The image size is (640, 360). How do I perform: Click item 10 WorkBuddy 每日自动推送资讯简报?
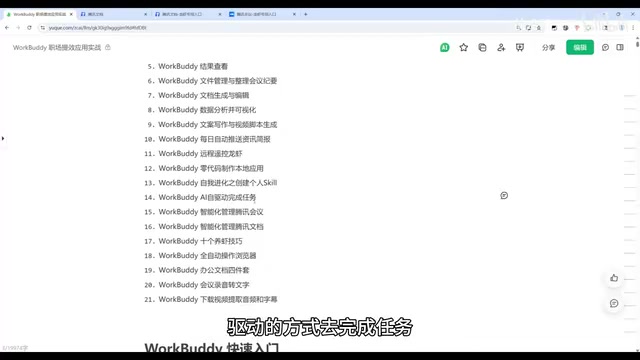pyautogui.click(x=214, y=139)
